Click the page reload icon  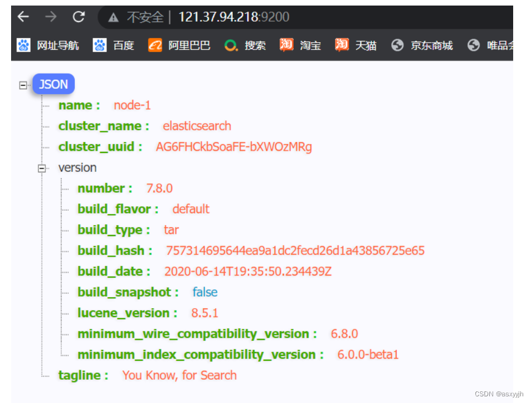pyautogui.click(x=79, y=17)
